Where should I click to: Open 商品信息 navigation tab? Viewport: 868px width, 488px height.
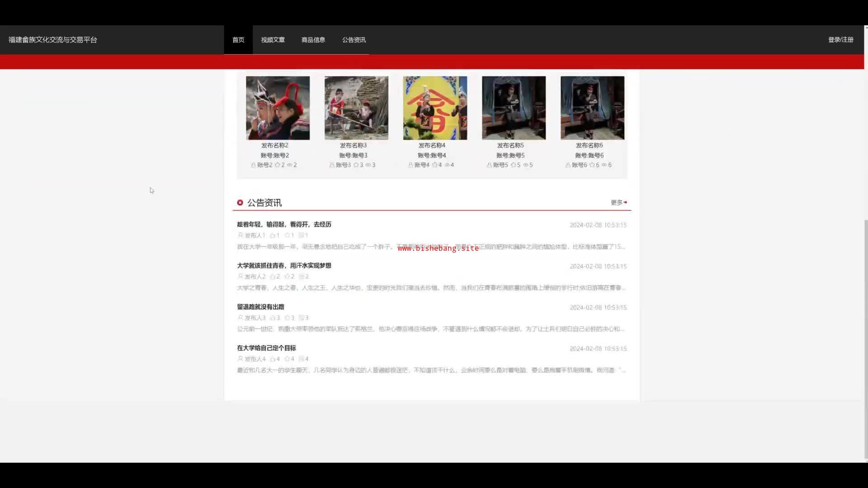point(313,40)
